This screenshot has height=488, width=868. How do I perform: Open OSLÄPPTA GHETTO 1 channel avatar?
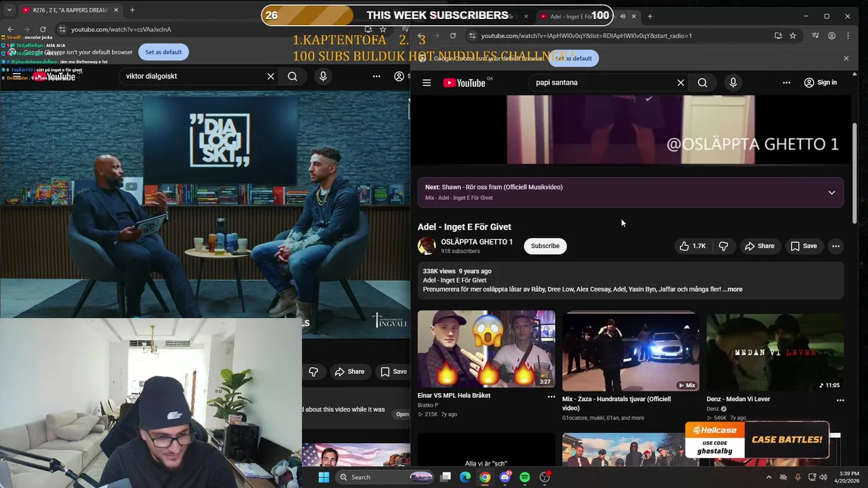point(427,246)
